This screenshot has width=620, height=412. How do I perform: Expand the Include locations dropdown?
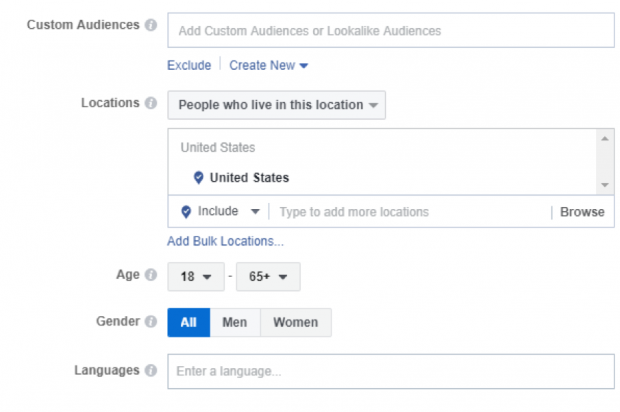point(255,212)
